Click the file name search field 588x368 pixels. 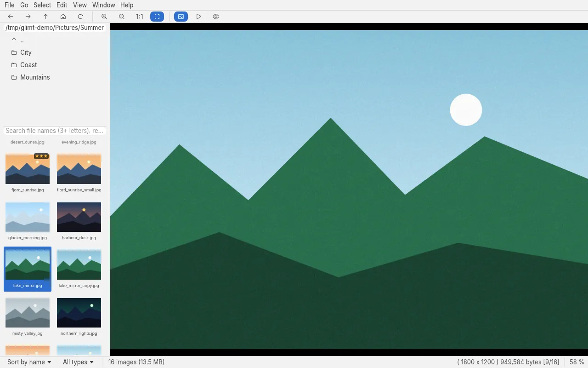pyautogui.click(x=55, y=131)
